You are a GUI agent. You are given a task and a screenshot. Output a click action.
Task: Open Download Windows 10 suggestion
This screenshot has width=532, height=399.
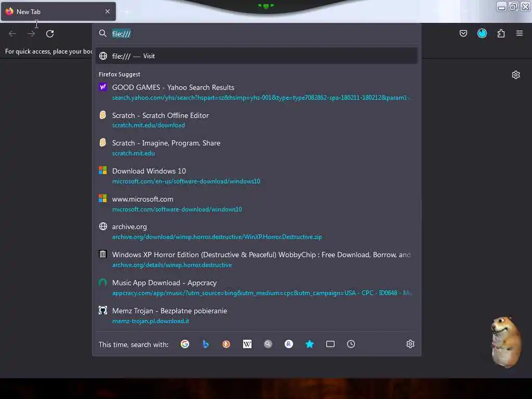click(257, 176)
